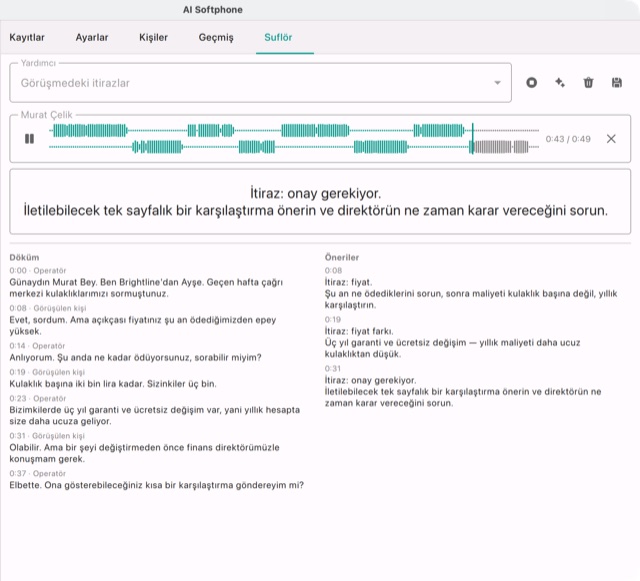Save using the floppy disk icon
The image size is (640, 581).
click(617, 83)
